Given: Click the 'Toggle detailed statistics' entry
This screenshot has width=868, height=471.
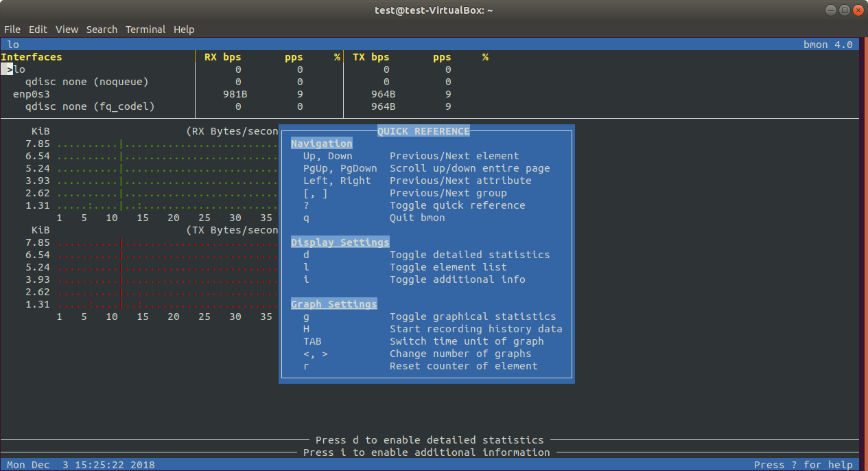Looking at the screenshot, I should coord(470,255).
